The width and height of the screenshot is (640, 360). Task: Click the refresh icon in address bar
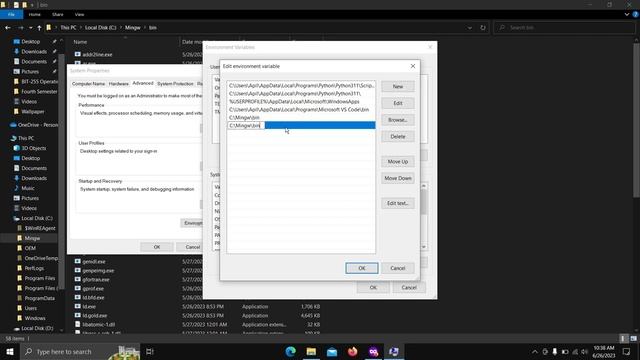(483, 28)
